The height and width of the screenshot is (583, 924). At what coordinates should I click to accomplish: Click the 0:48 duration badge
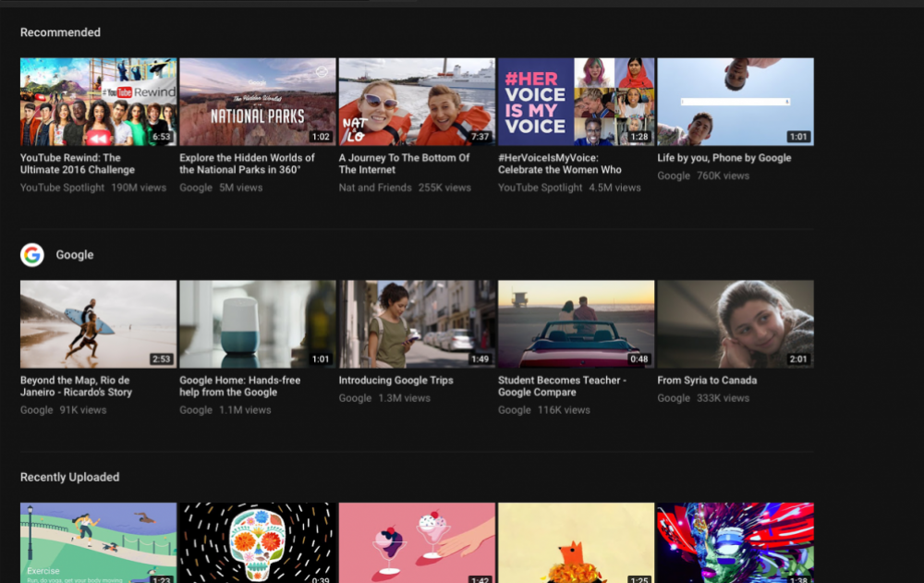click(x=638, y=359)
